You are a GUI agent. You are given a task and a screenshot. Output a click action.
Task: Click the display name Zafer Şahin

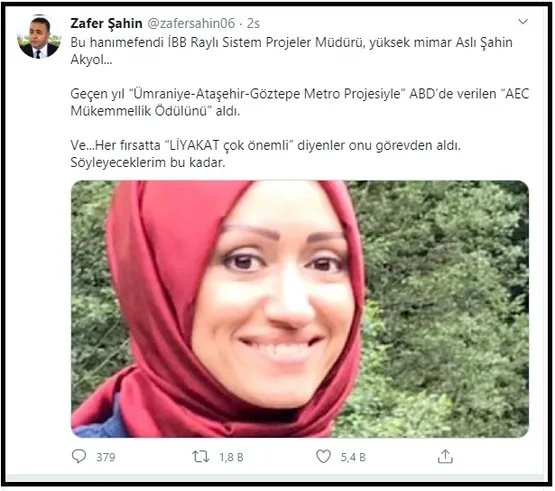click(x=106, y=23)
